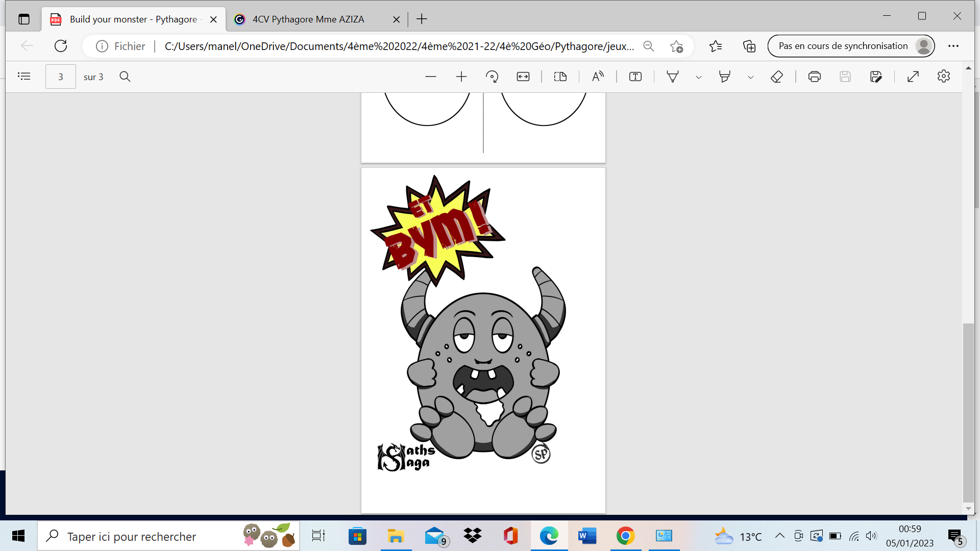Image resolution: width=980 pixels, height=551 pixels.
Task: Switch to 4CV Pythagore Mme AZIZA tab
Action: (x=308, y=19)
